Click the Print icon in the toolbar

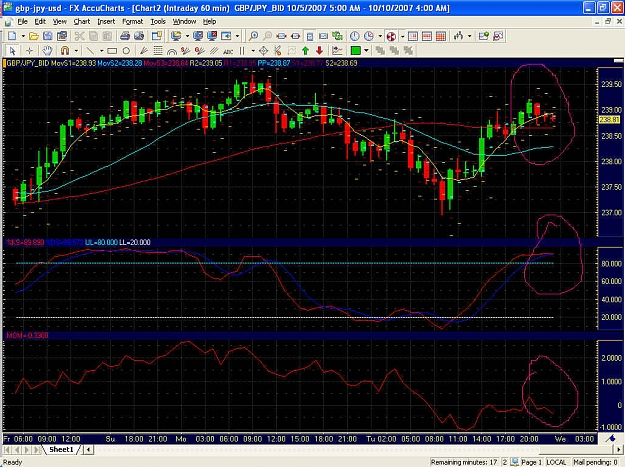click(125, 36)
